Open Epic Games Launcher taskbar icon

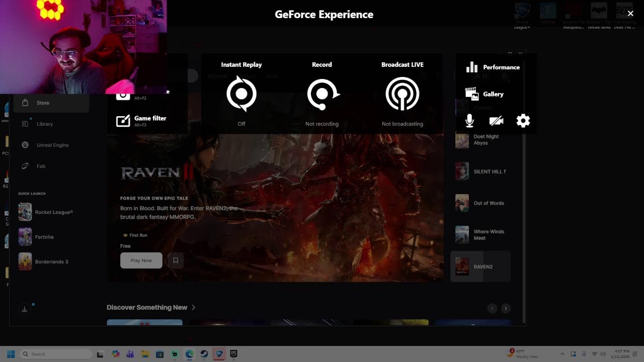tap(233, 354)
